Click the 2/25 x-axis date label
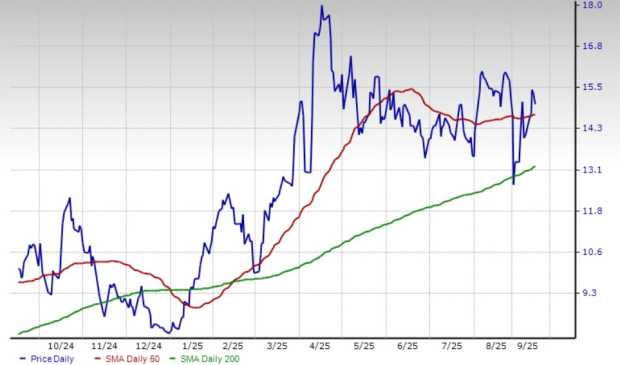 (233, 346)
